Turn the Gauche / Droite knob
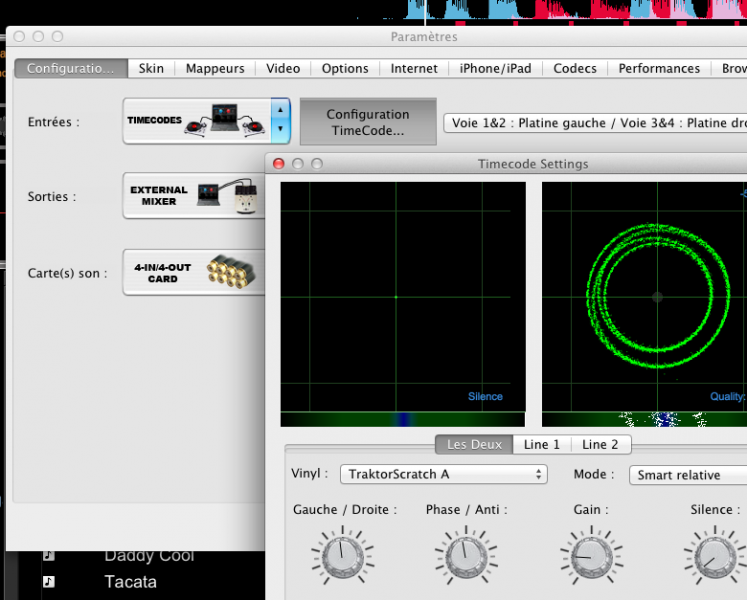 (x=344, y=555)
